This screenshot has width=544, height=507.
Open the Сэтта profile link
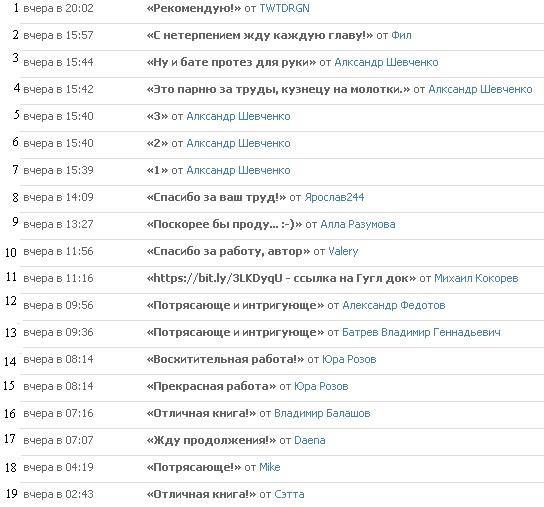pyautogui.click(x=289, y=495)
